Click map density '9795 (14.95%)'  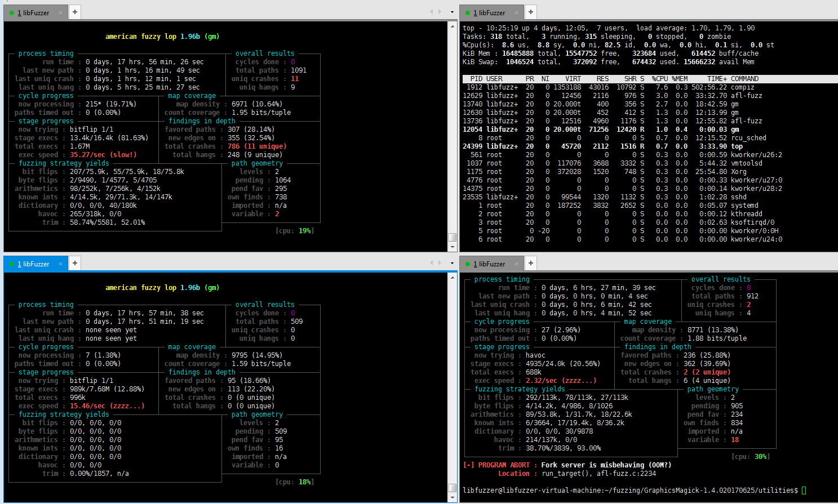pos(257,355)
